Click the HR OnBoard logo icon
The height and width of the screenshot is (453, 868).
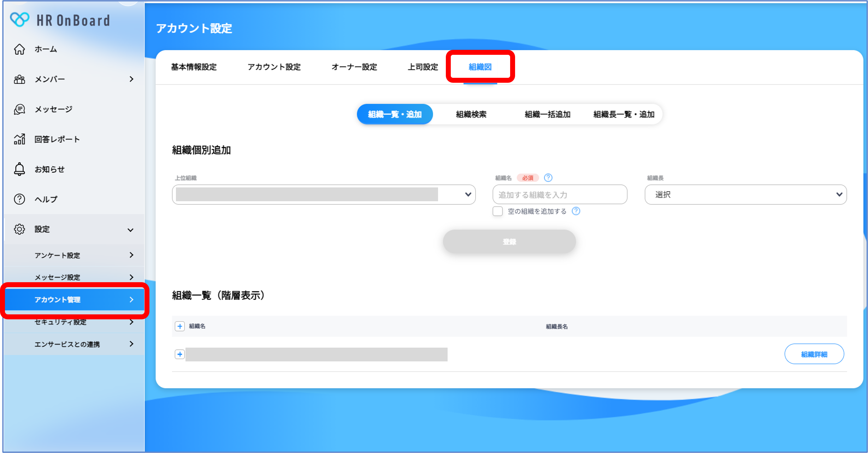pos(19,19)
